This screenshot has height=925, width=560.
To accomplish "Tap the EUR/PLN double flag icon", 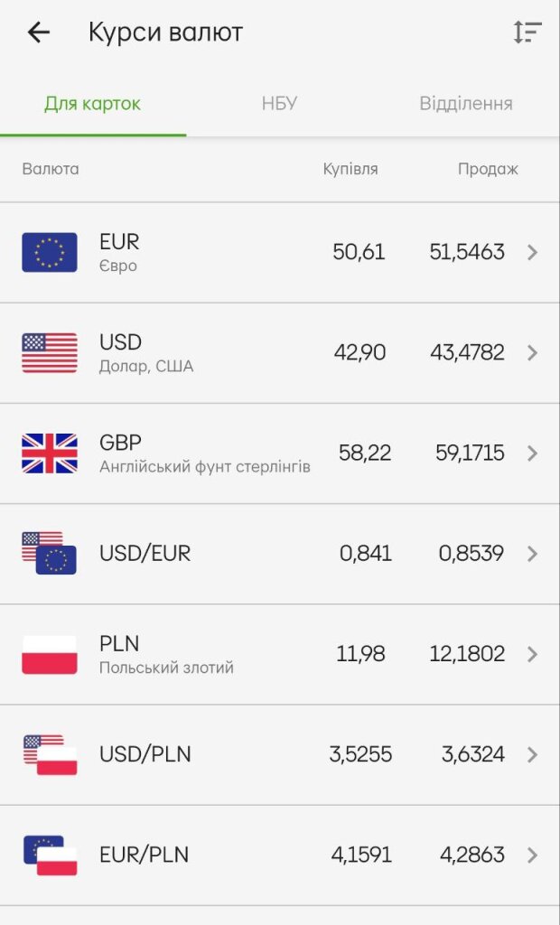I will [x=50, y=855].
